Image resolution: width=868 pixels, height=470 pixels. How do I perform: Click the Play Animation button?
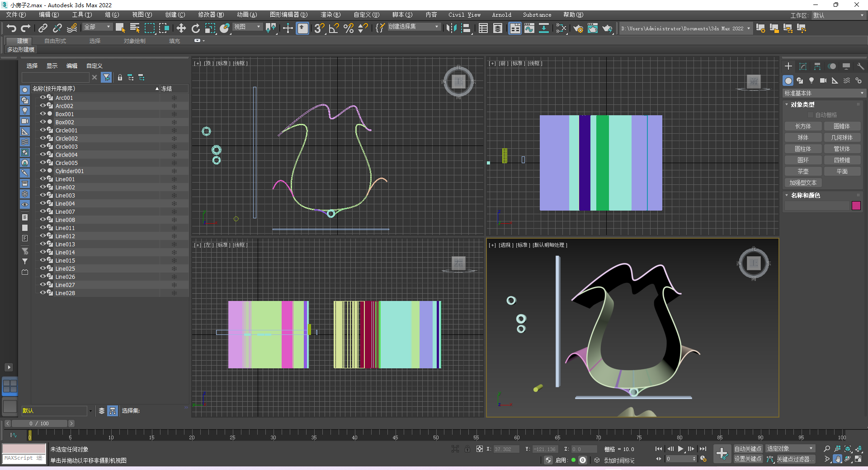[680, 449]
